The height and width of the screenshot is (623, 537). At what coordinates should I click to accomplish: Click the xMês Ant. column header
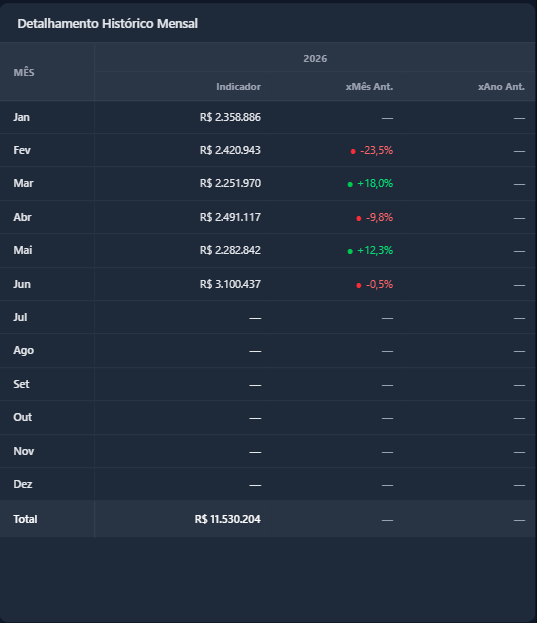(369, 87)
